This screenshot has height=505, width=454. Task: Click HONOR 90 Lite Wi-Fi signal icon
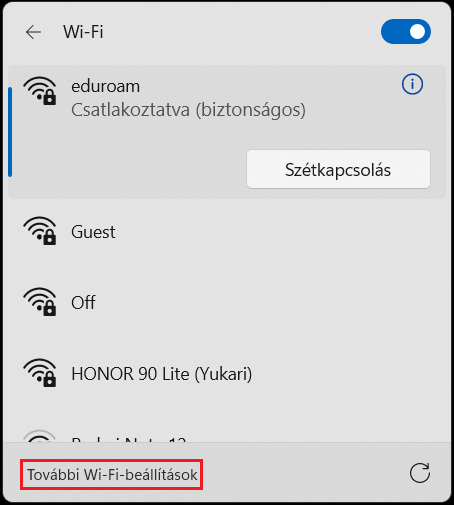click(40, 372)
